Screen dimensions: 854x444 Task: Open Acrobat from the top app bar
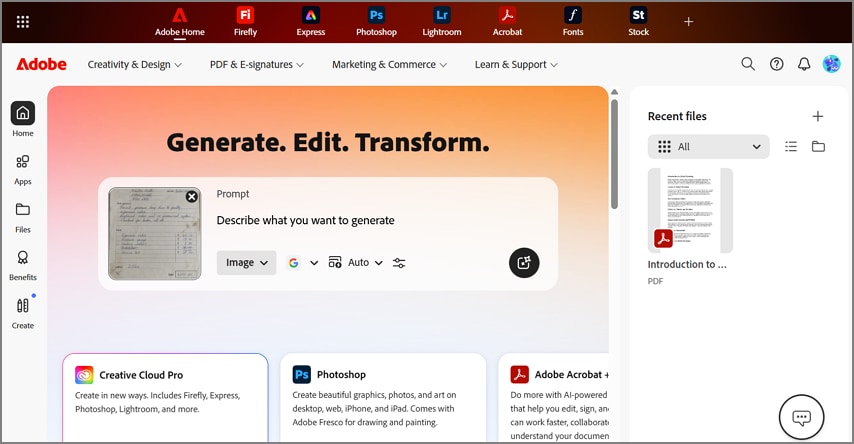(x=507, y=22)
